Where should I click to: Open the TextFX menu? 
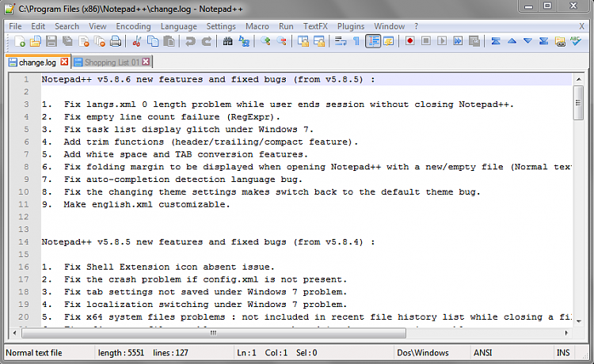[315, 26]
